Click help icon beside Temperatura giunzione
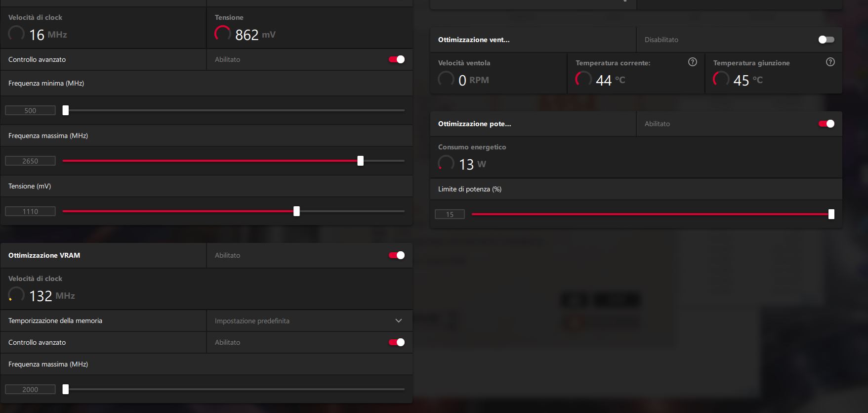 click(830, 62)
